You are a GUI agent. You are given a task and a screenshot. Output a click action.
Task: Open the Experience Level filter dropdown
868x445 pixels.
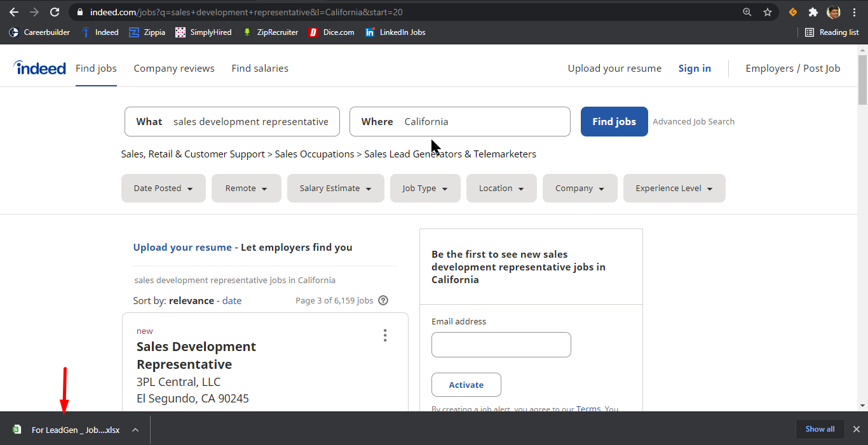click(x=674, y=189)
